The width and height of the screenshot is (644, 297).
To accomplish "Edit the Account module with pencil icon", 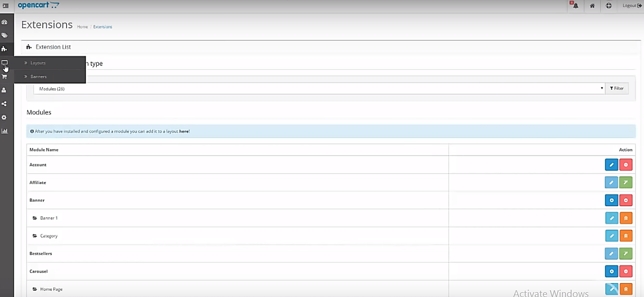I will [611, 165].
